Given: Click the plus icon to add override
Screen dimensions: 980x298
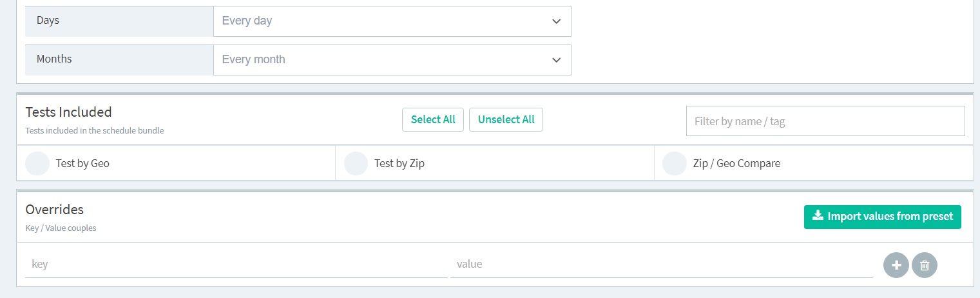Looking at the screenshot, I should pyautogui.click(x=896, y=265).
